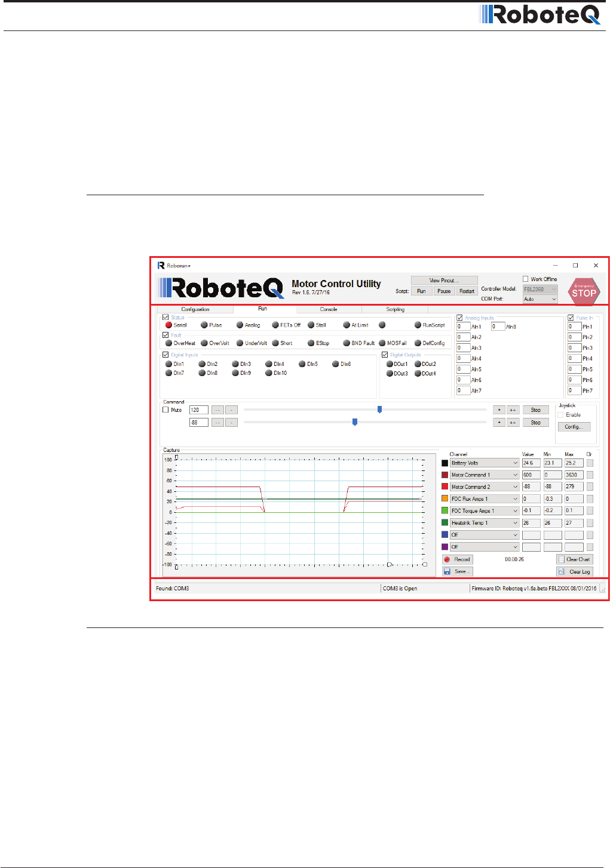
Task: Click the Analog status LED
Action: click(x=240, y=325)
